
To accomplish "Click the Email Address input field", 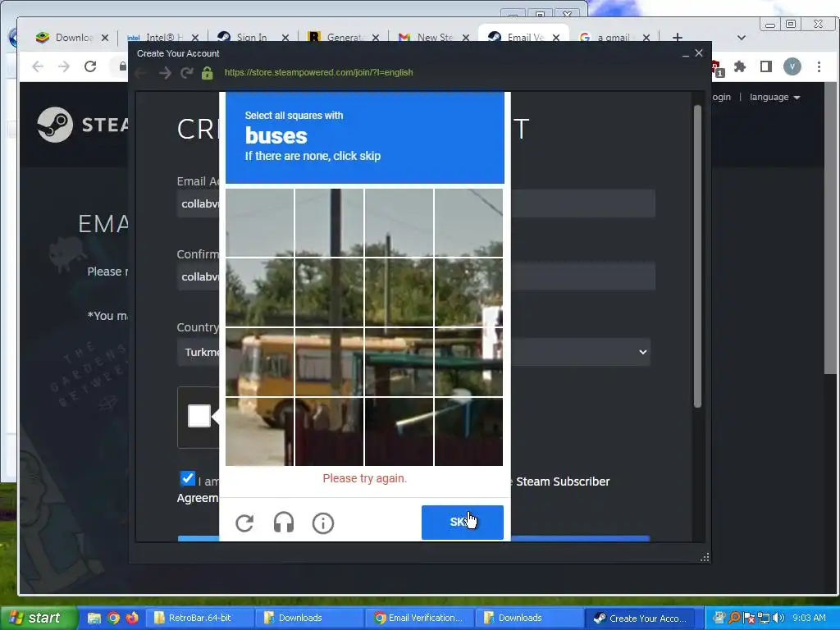I will (416, 203).
